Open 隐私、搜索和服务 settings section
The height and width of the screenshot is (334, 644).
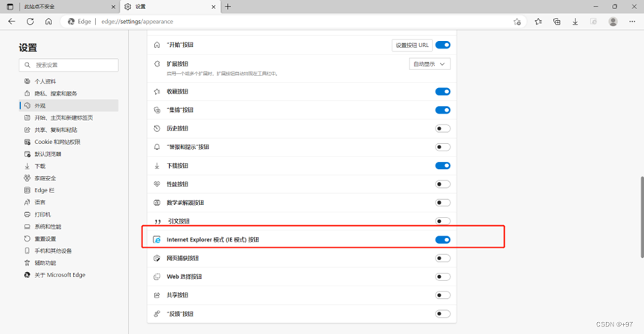68,93
